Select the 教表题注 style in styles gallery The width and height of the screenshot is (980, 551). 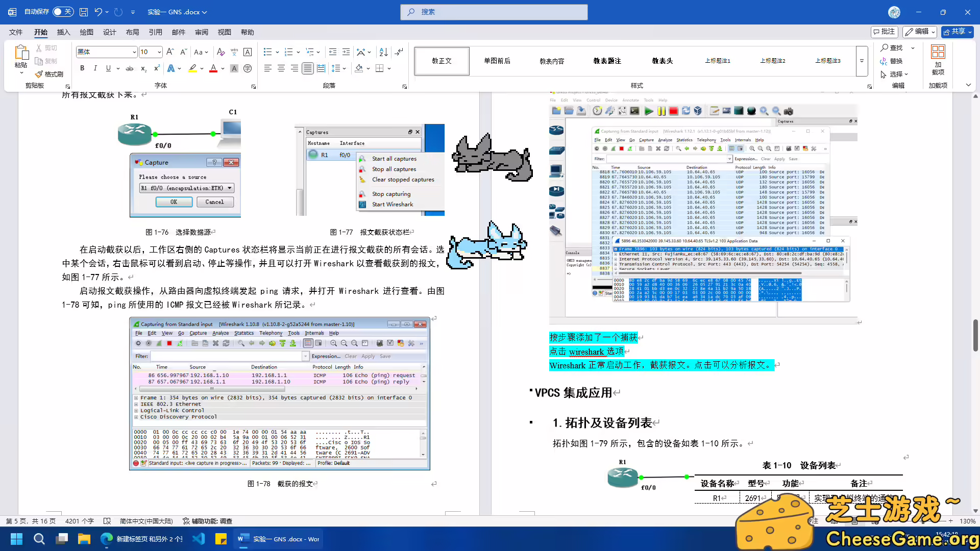[x=607, y=61]
